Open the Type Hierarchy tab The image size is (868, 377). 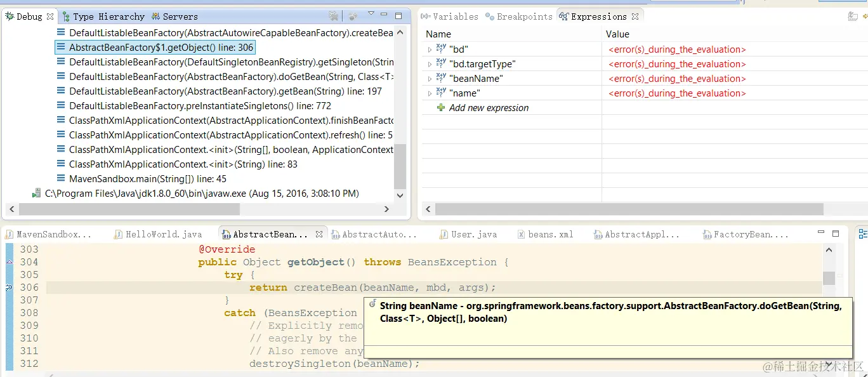click(x=103, y=17)
